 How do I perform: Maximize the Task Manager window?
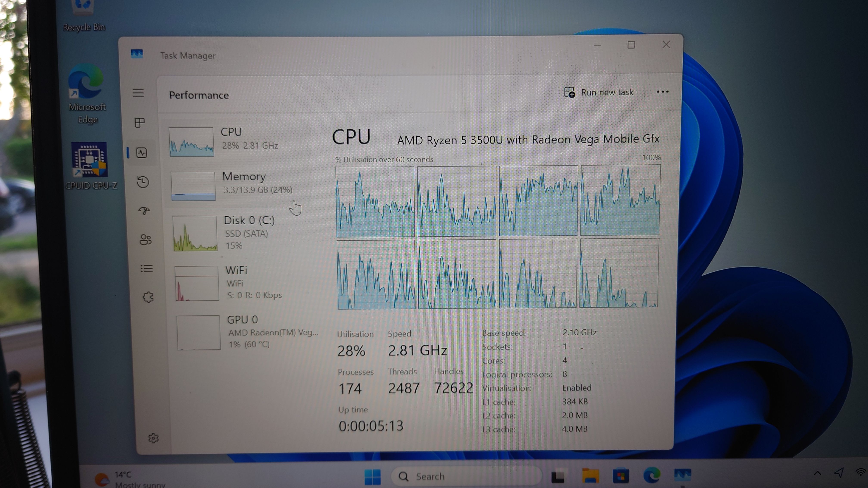click(631, 45)
